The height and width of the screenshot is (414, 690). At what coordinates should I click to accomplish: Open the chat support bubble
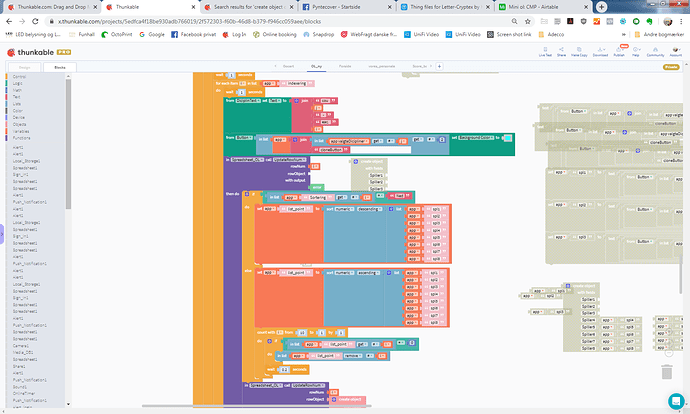pyautogui.click(x=675, y=401)
